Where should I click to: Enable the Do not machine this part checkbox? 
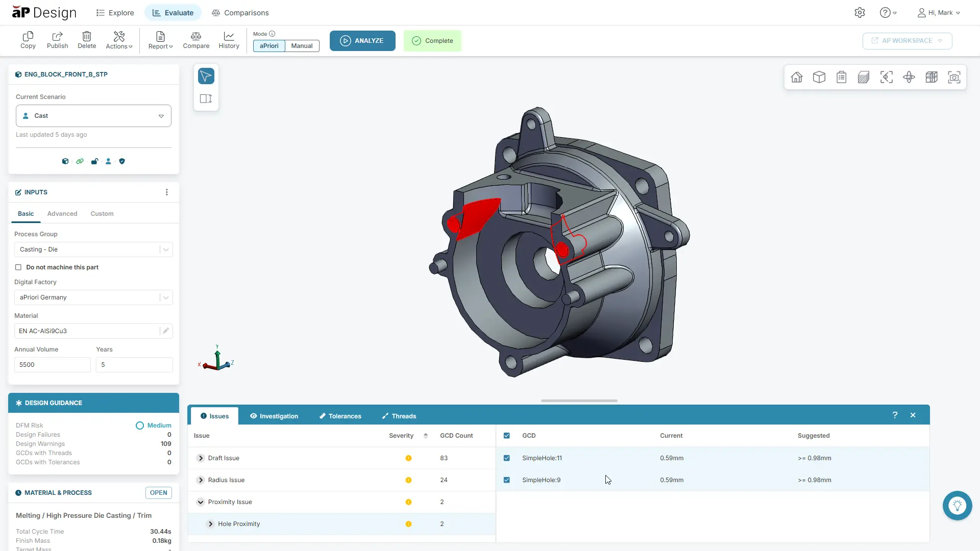pyautogui.click(x=18, y=267)
